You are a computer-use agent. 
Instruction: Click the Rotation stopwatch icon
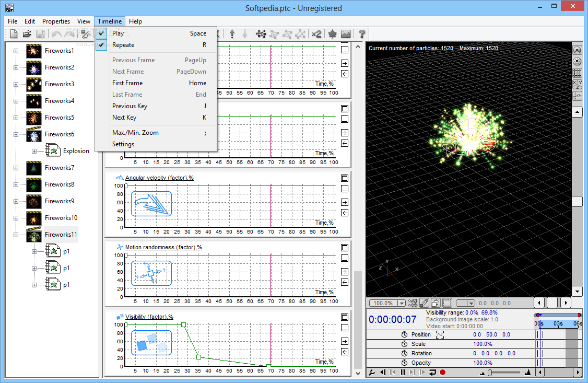tap(404, 353)
